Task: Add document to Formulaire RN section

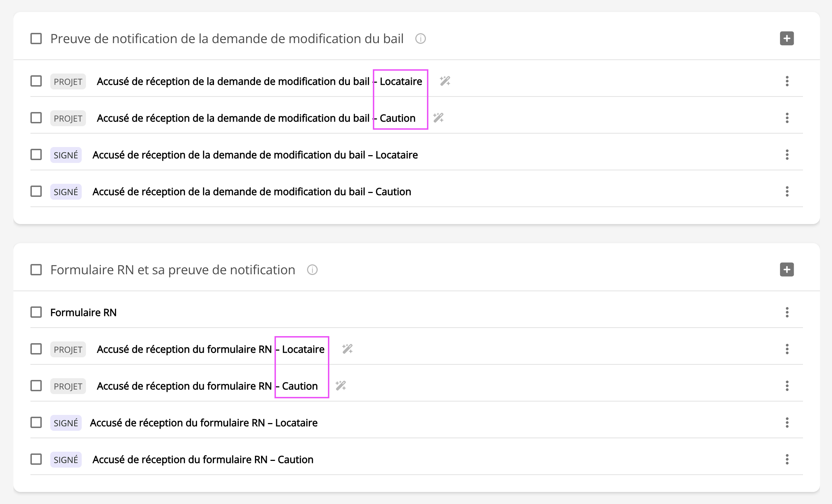Action: 787,270
